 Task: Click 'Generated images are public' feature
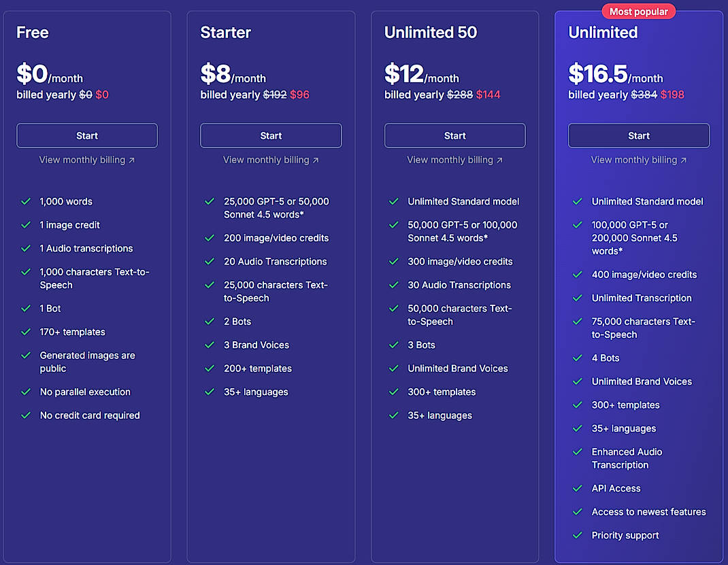(87, 362)
